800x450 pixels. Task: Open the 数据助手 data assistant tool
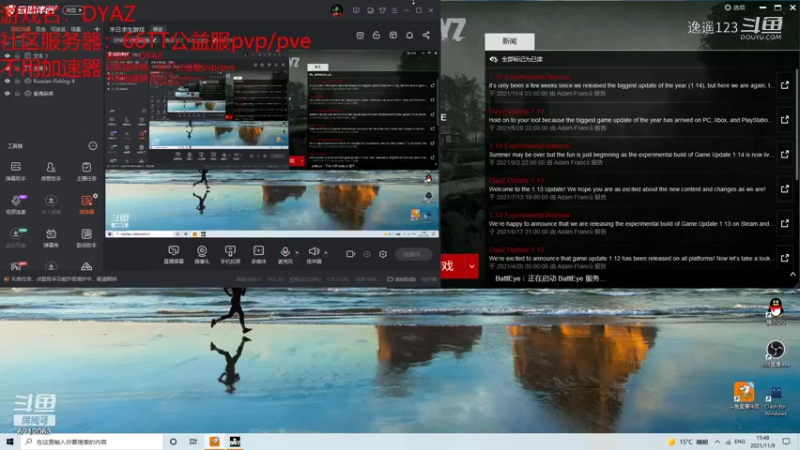tap(86, 238)
